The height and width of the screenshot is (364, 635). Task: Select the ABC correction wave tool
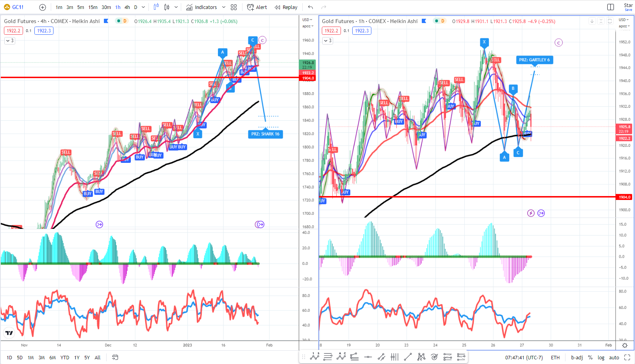[x=341, y=357]
